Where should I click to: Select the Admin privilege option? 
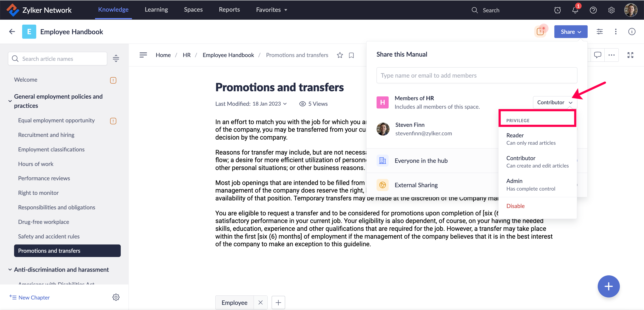pos(538,185)
